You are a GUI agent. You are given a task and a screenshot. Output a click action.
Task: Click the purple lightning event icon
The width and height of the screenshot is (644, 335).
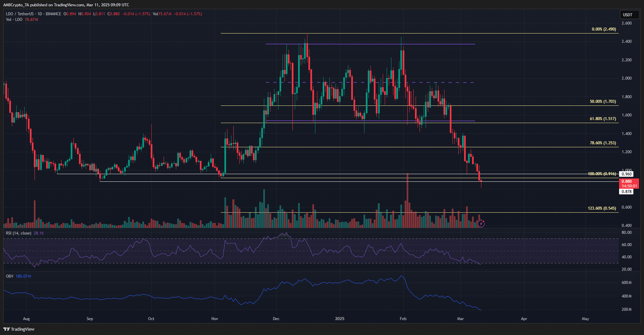tap(481, 223)
